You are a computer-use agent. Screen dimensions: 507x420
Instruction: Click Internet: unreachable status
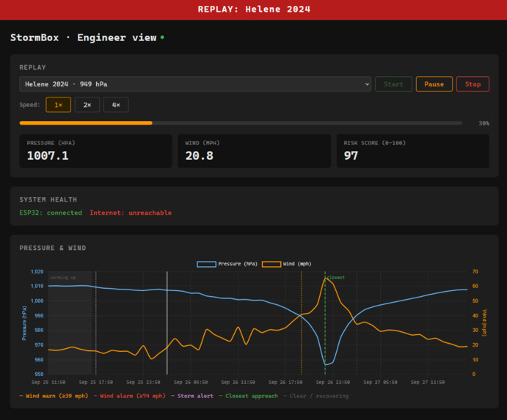click(x=131, y=213)
